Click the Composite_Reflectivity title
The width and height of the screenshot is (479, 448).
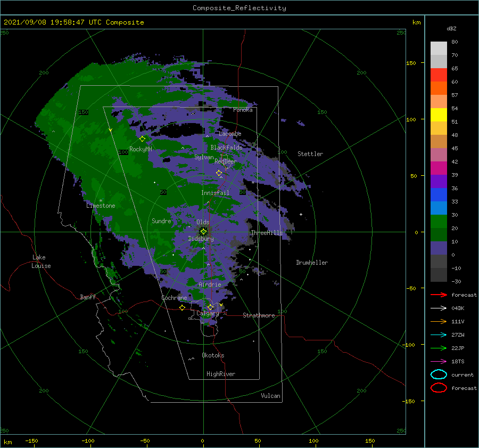[x=240, y=8]
